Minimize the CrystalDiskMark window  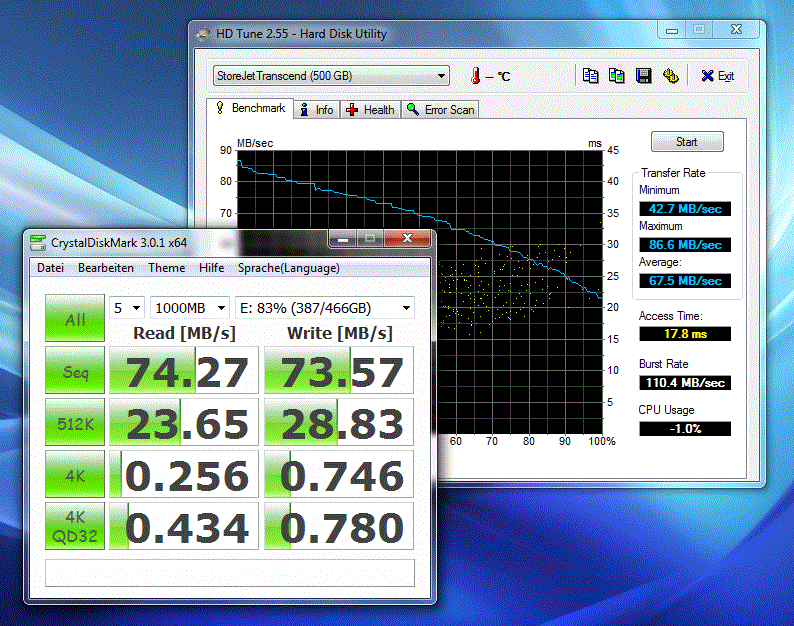coord(343,239)
